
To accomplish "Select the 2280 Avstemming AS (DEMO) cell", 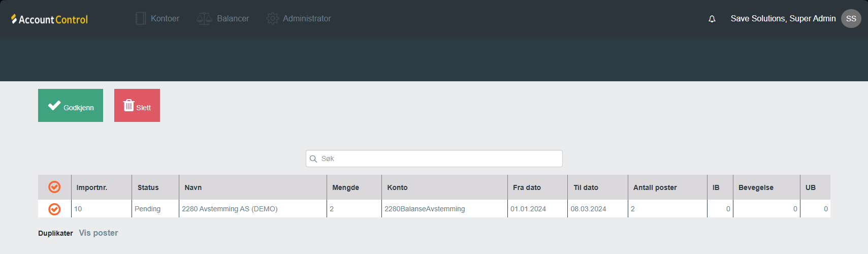I will (230, 209).
